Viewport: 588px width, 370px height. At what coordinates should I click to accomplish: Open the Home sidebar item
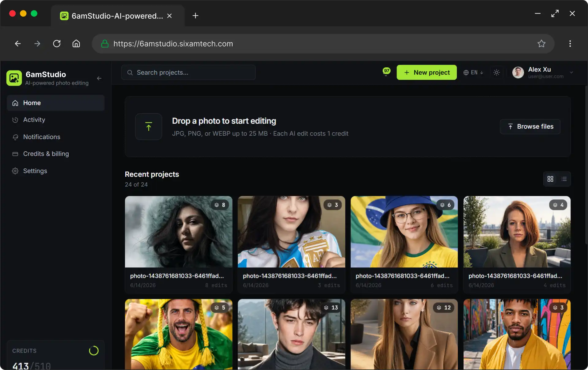click(55, 103)
